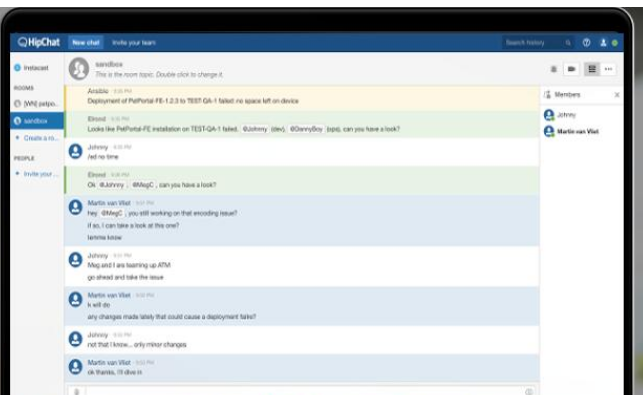
Task: Click the '/ed no time' message
Action: coord(103,157)
